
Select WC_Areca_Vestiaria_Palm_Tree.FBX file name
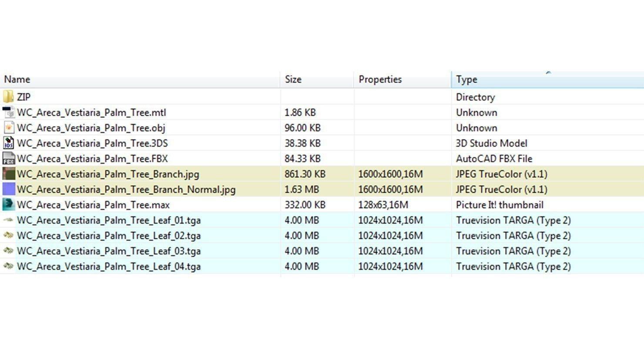click(92, 159)
